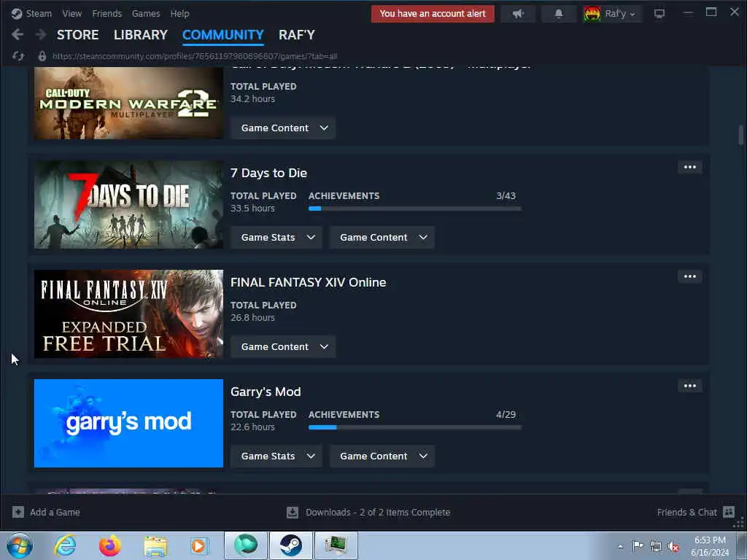The image size is (747, 560).
Task: Show hidden tray icons arrow
Action: 620,547
